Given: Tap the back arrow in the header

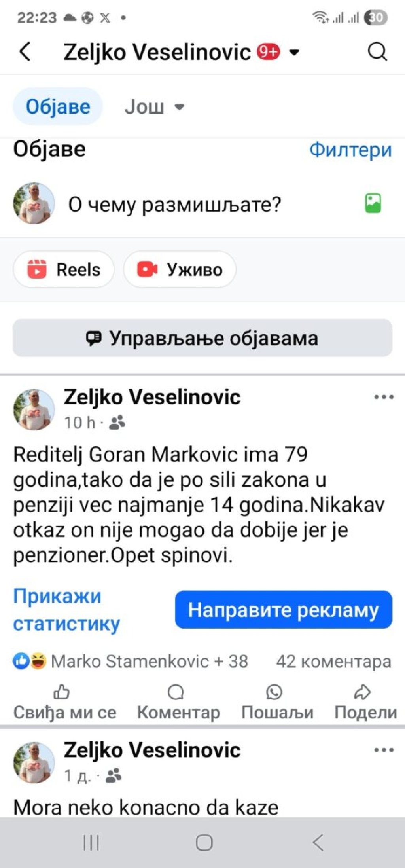Looking at the screenshot, I should [x=25, y=51].
